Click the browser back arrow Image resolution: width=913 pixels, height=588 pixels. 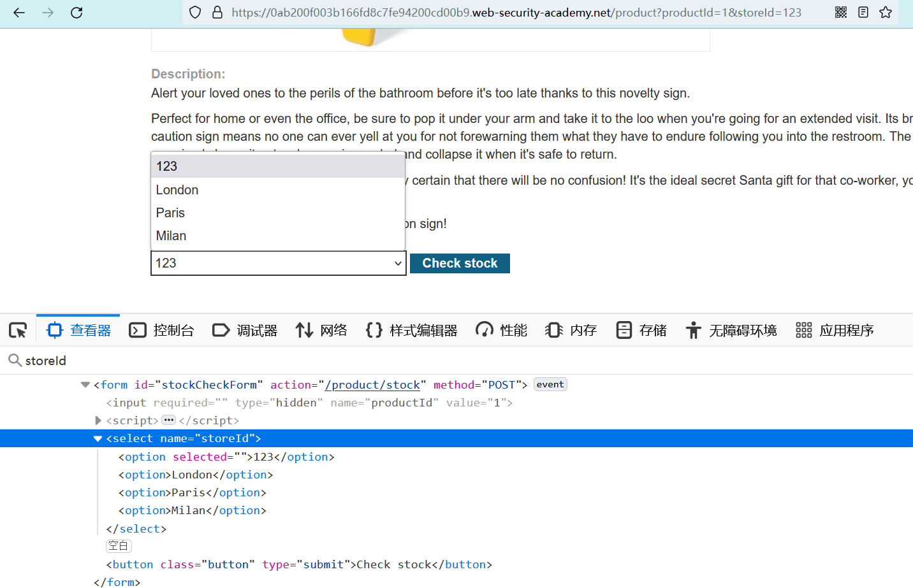coord(19,13)
